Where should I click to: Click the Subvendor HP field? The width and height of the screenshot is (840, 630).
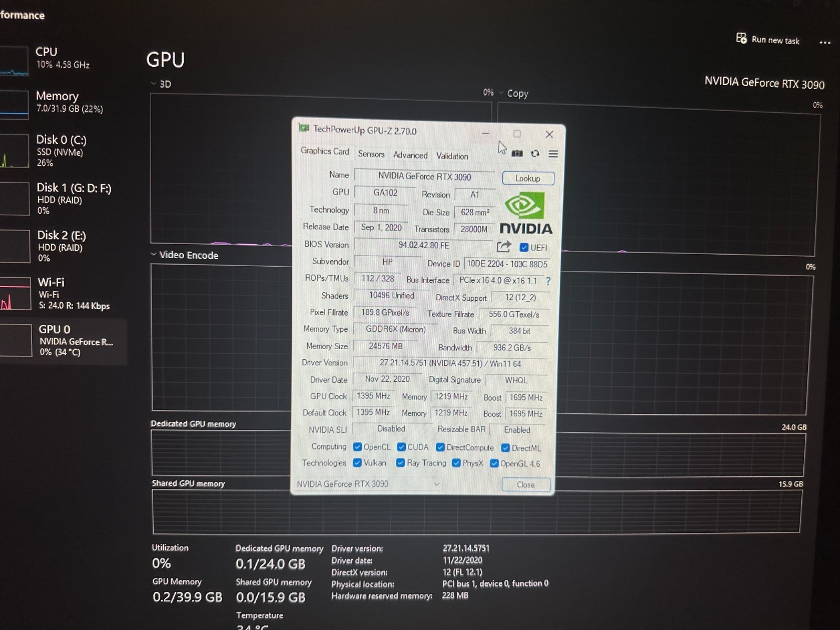[x=387, y=262]
